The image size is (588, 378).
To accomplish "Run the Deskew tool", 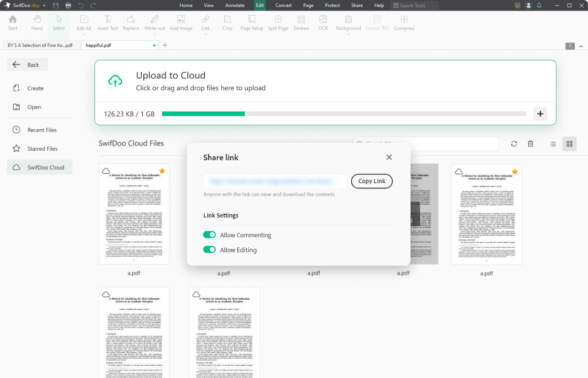I will coord(301,23).
